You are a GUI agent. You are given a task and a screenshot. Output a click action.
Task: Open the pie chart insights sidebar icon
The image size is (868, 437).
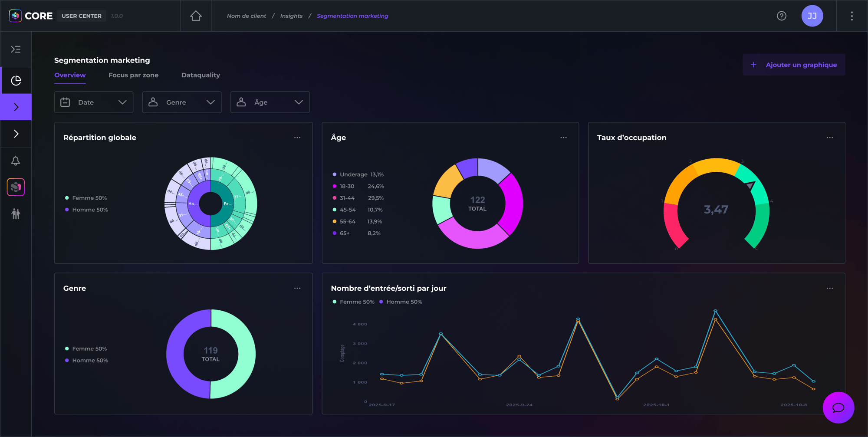16,81
